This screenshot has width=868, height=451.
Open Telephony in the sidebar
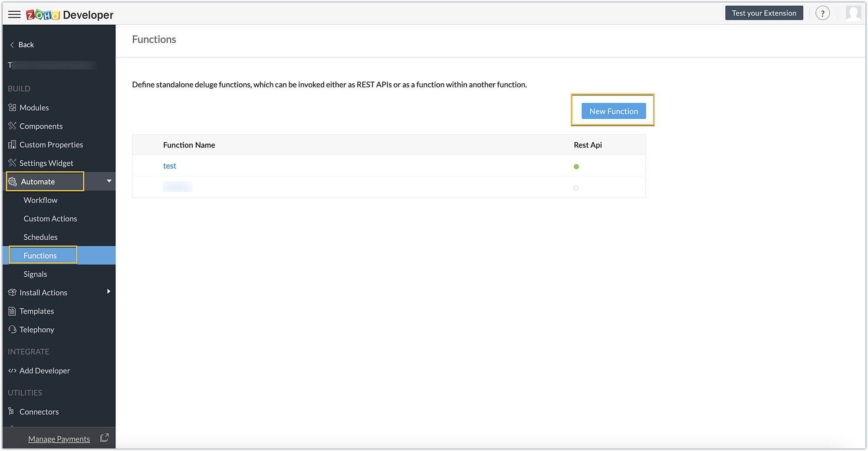(37, 330)
